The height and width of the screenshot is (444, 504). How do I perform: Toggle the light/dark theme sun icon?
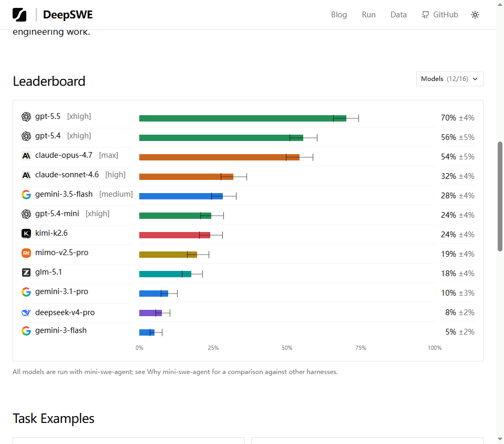(x=475, y=15)
